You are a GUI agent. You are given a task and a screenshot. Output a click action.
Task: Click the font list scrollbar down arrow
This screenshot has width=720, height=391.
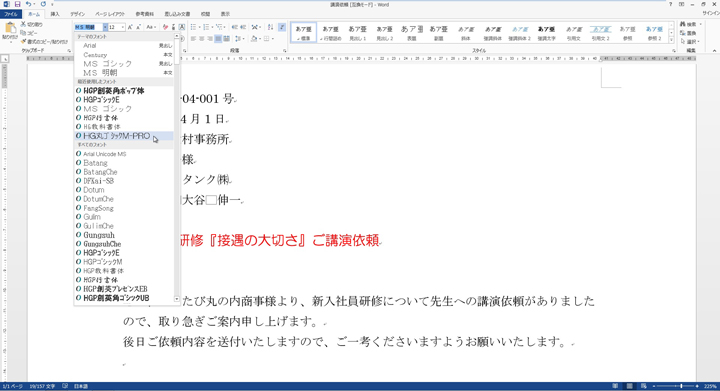[x=177, y=299]
